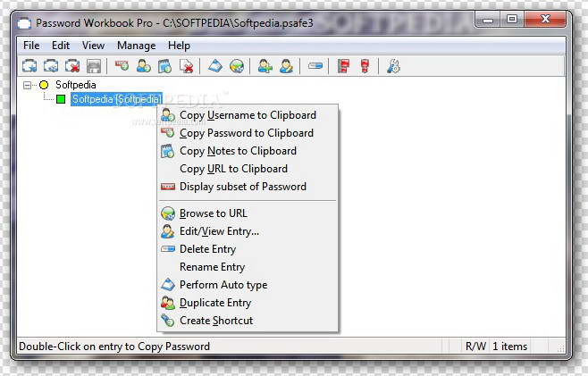The image size is (588, 376).
Task: Click the Options wrench toolbar icon
Action: point(393,66)
